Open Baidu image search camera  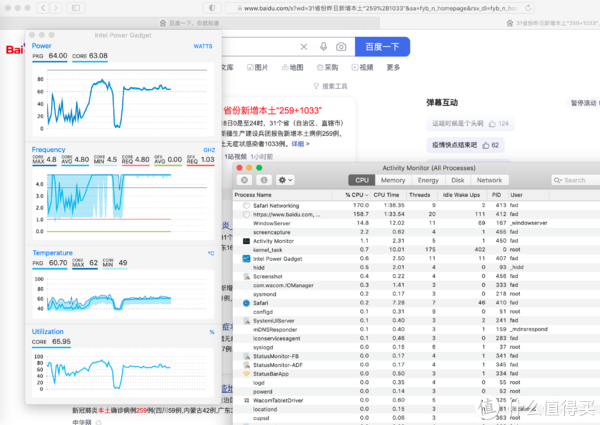pyautogui.click(x=341, y=47)
